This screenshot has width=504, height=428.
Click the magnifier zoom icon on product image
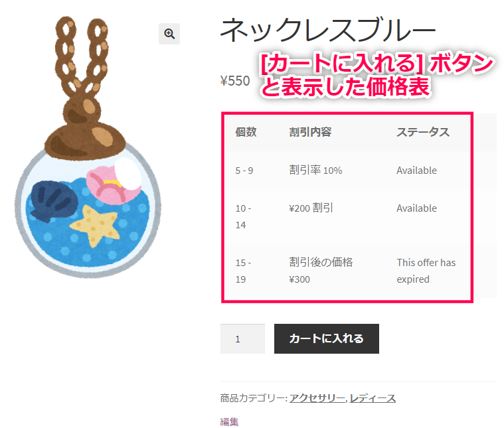(x=169, y=34)
